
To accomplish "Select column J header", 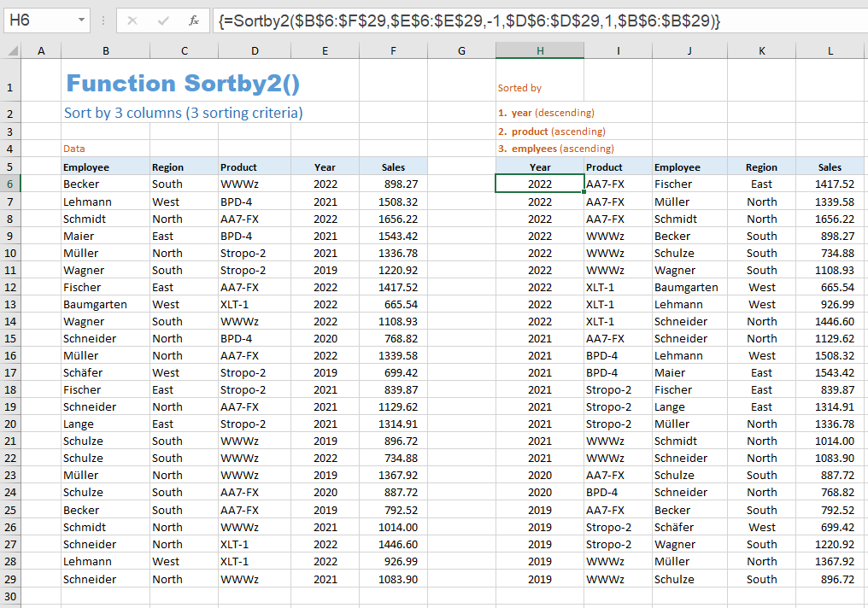I will (x=689, y=50).
